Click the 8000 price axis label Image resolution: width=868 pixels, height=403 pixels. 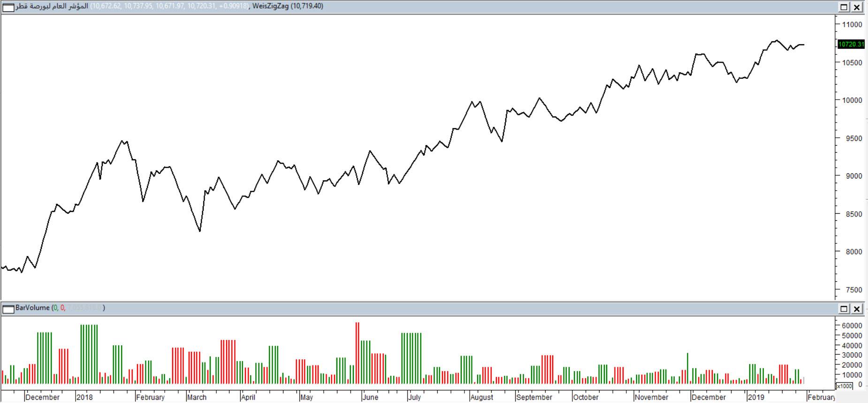coord(854,251)
